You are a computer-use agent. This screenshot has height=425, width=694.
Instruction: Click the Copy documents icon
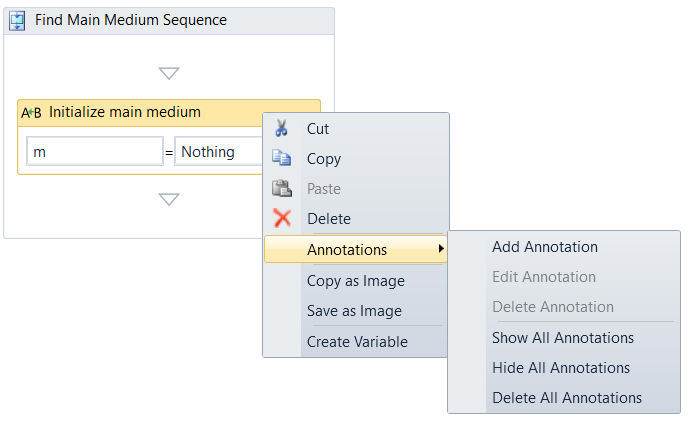click(x=282, y=159)
